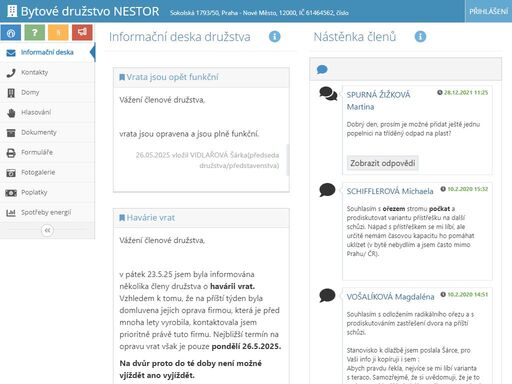Click author name SCHIFFLEROVÁ Michaela
The image size is (512, 384).
coord(390,191)
